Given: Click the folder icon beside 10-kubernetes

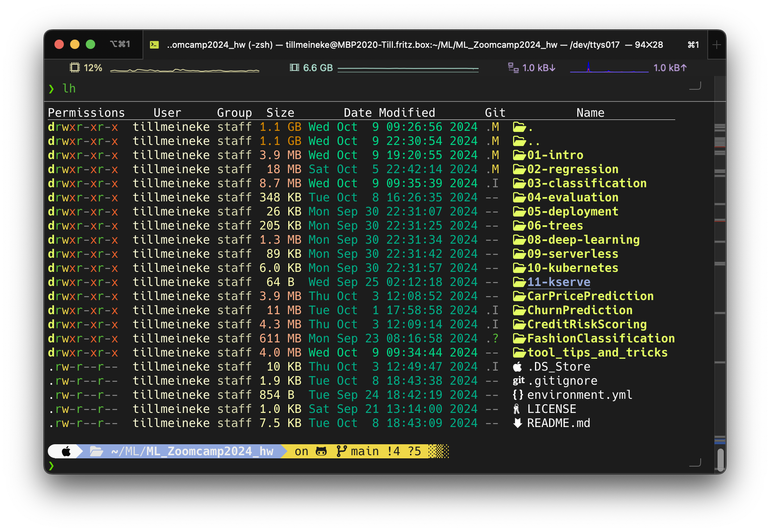Looking at the screenshot, I should tap(519, 268).
